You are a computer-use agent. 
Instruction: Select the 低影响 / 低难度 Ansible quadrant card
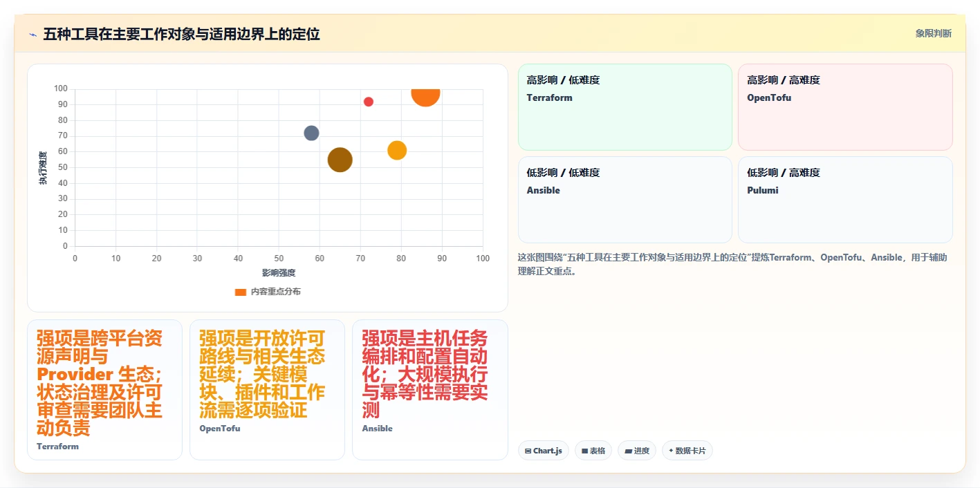click(625, 200)
